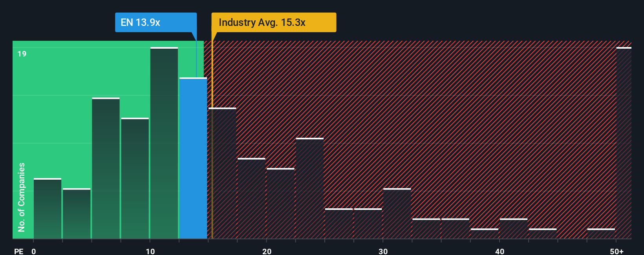644x255 pixels.
Task: Click the x-axis tick label '40'
Action: [x=499, y=251]
